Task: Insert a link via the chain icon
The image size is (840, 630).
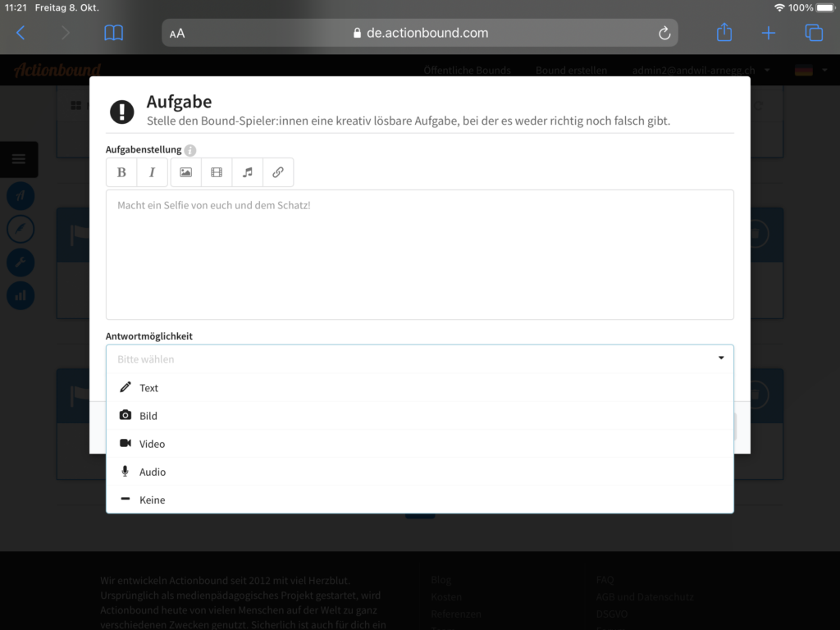Action: point(278,172)
